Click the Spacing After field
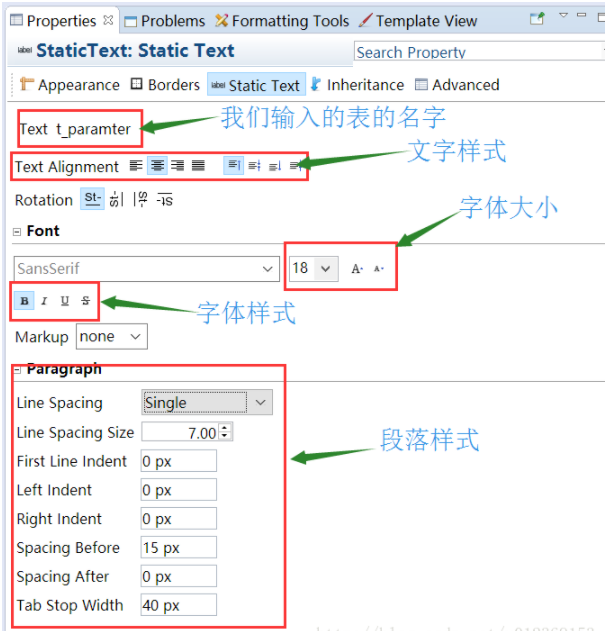 pos(179,576)
